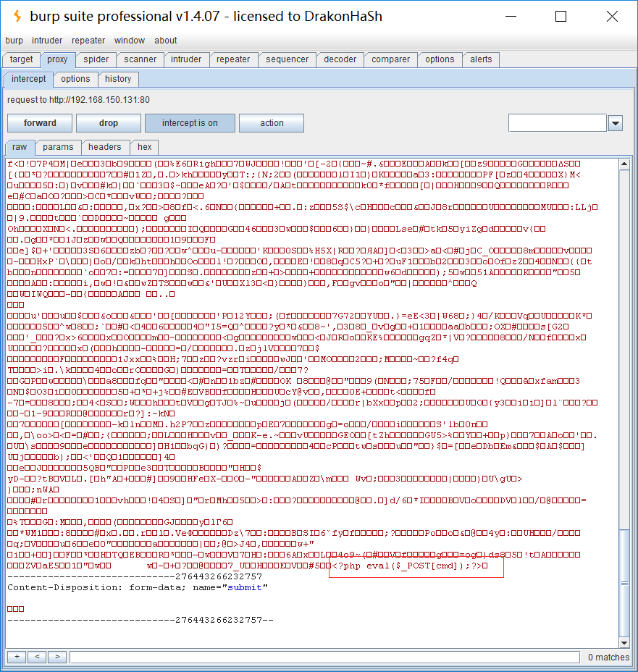The image size is (638, 672).
Task: Click the Burp Suite lightning icon
Action: pyautogui.click(x=17, y=16)
